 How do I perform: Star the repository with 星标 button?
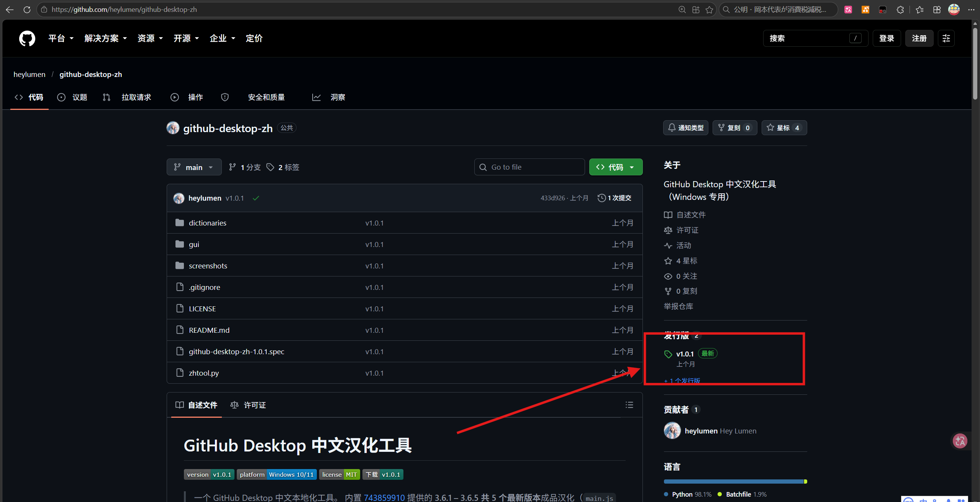[784, 128]
